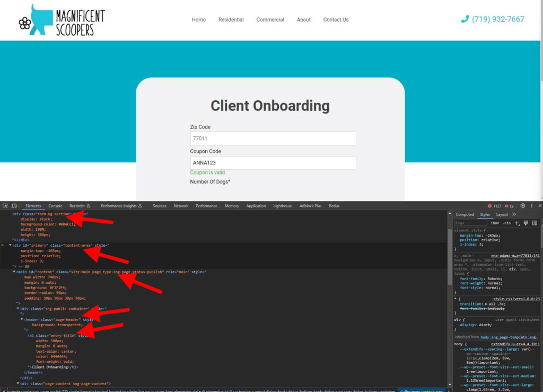Click the inspect element picker icon
Screen dimensions: 543x392
[5, 206]
